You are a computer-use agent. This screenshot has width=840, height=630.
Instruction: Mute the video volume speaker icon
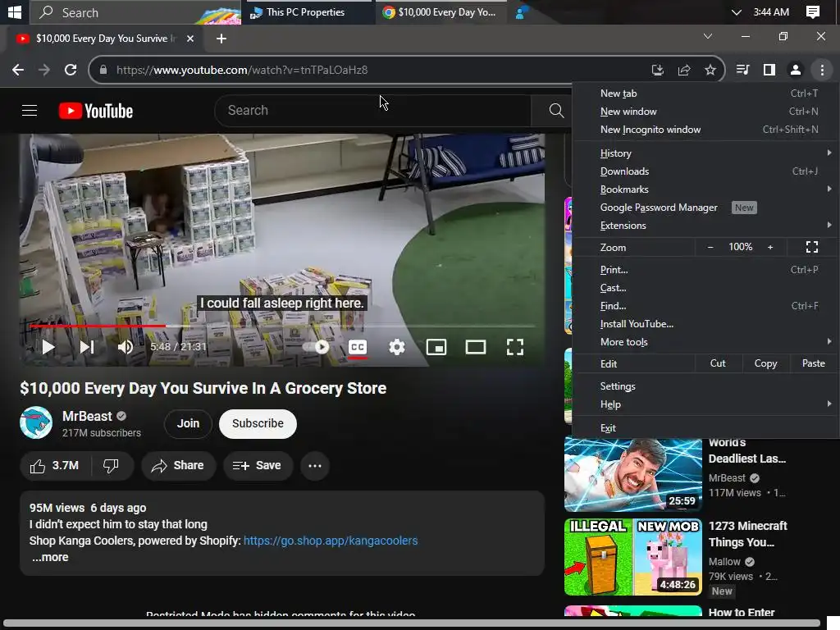click(126, 347)
